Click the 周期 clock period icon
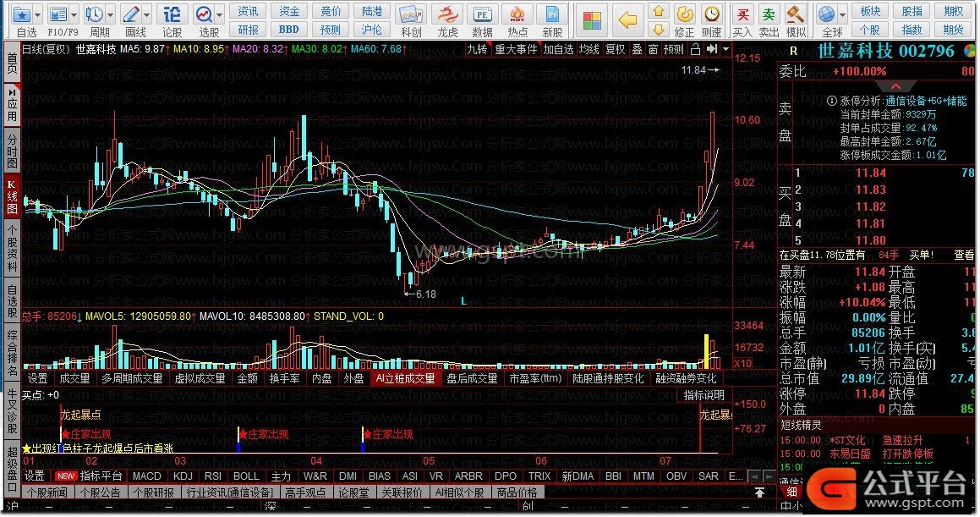 95,14
